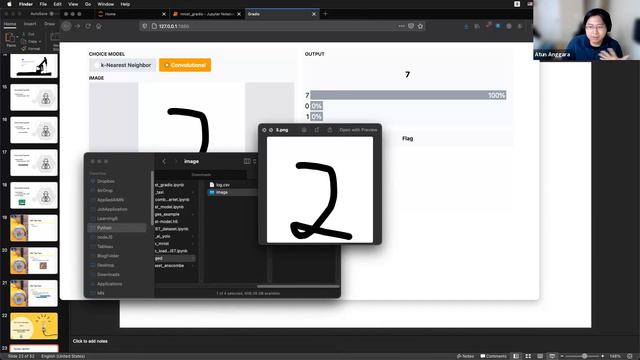Viewport: 640px width, 360px height.
Task: Switch to the Home browser tab
Action: (x=131, y=14)
